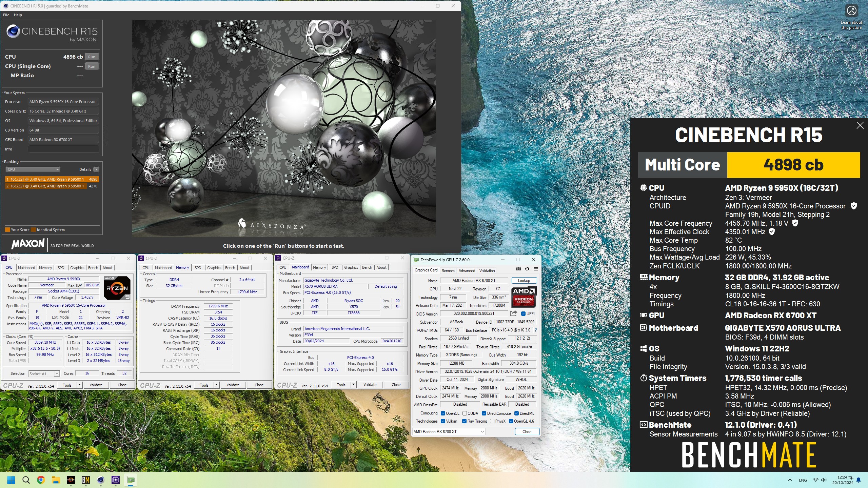The height and width of the screenshot is (488, 868).
Task: Toggle the OpenGL 4.6 checkbox
Action: pyautogui.click(x=511, y=421)
